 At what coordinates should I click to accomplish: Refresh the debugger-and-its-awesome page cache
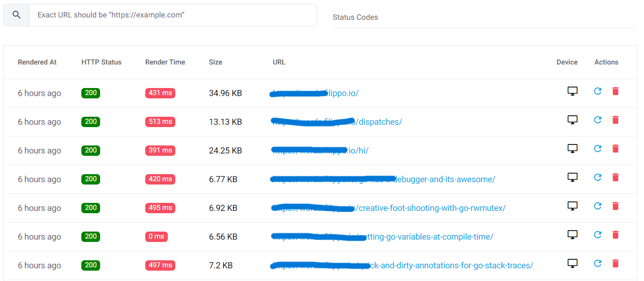[597, 177]
